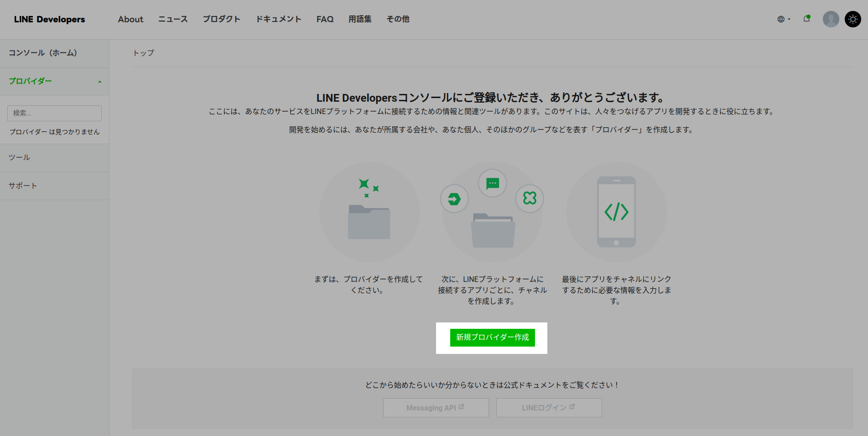The width and height of the screenshot is (868, 436).
Task: Open the Messaging API documentation link
Action: 436,408
